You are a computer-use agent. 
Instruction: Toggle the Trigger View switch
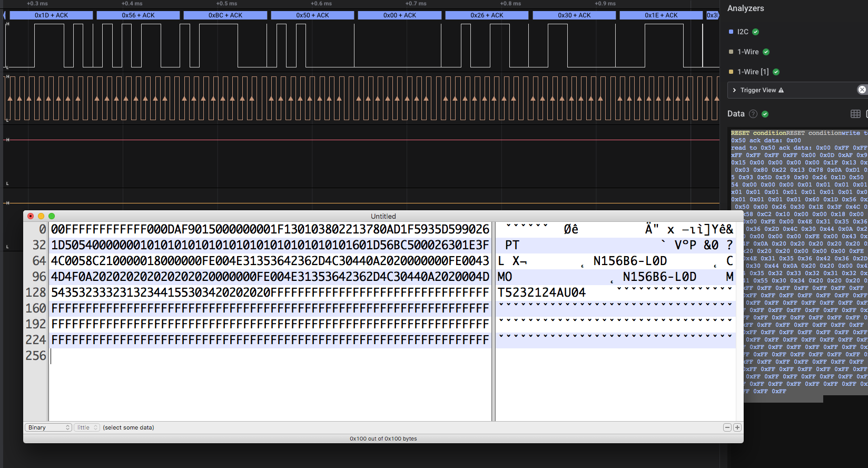coord(862,90)
